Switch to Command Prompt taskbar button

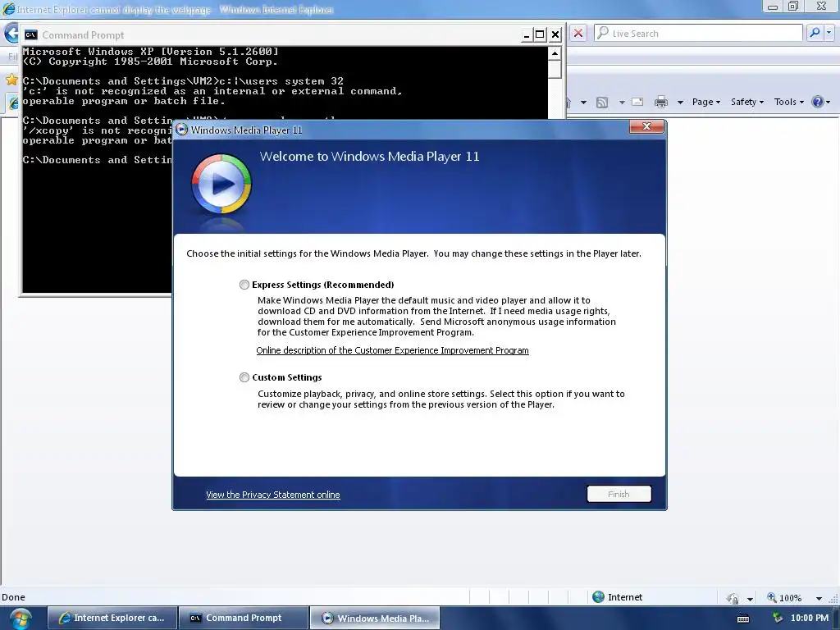244,618
